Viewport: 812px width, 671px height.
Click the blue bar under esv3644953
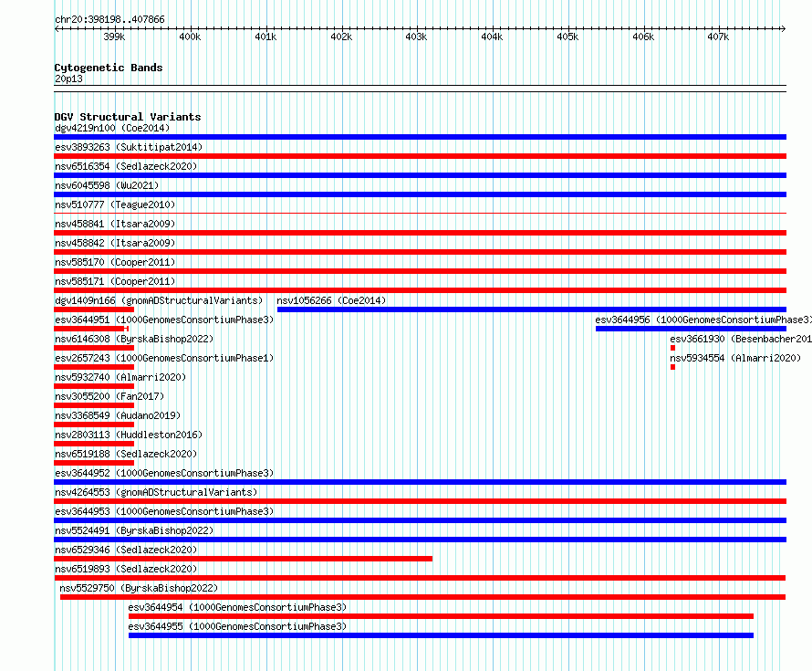click(x=420, y=520)
